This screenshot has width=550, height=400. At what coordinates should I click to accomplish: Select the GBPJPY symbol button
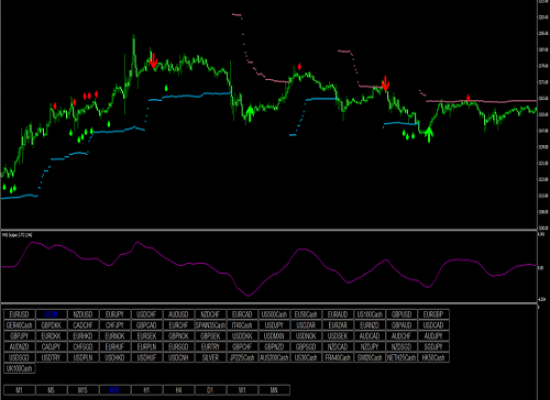(19, 336)
